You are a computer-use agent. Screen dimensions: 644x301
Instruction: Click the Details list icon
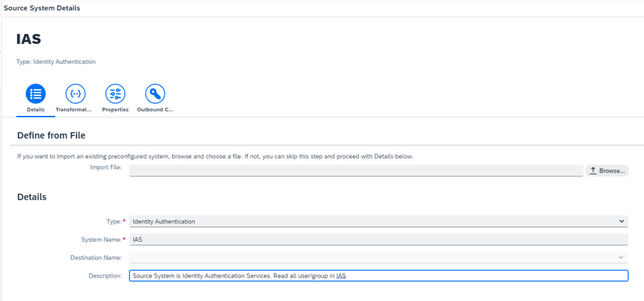[36, 94]
